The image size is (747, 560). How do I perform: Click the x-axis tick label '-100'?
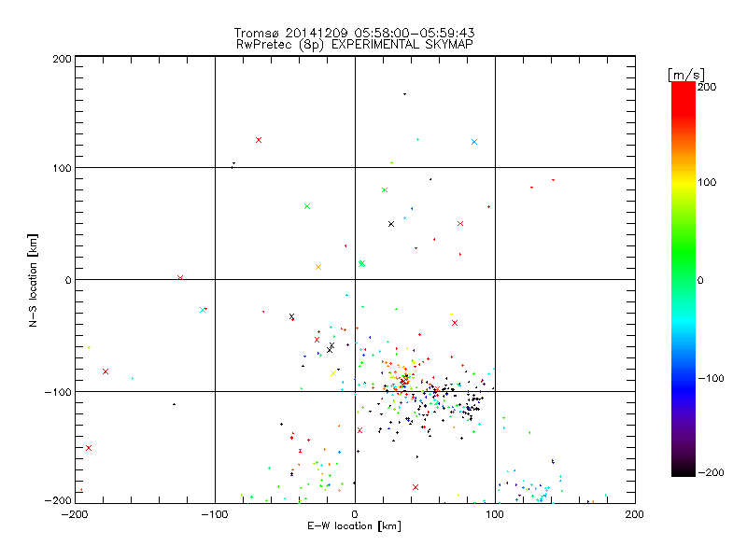click(x=215, y=514)
